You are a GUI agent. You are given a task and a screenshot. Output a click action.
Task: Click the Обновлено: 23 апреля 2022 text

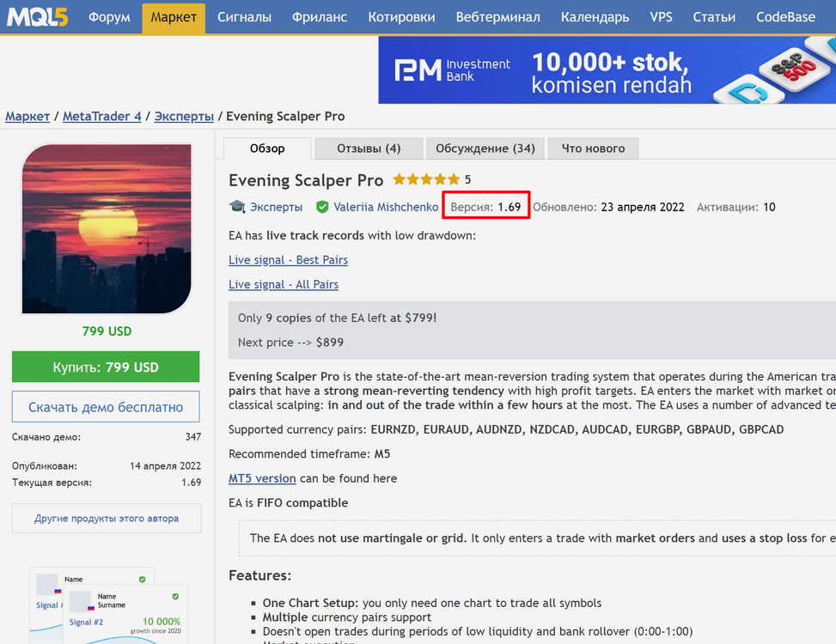click(608, 207)
